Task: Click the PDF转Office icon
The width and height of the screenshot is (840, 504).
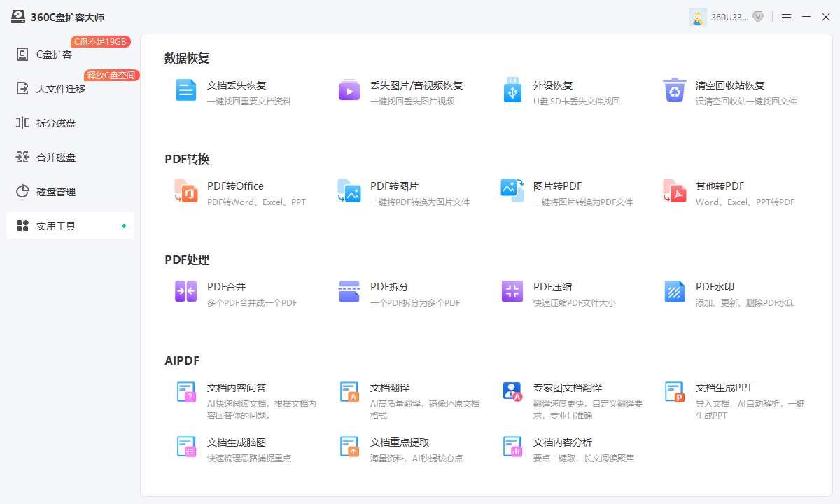Action: (186, 191)
